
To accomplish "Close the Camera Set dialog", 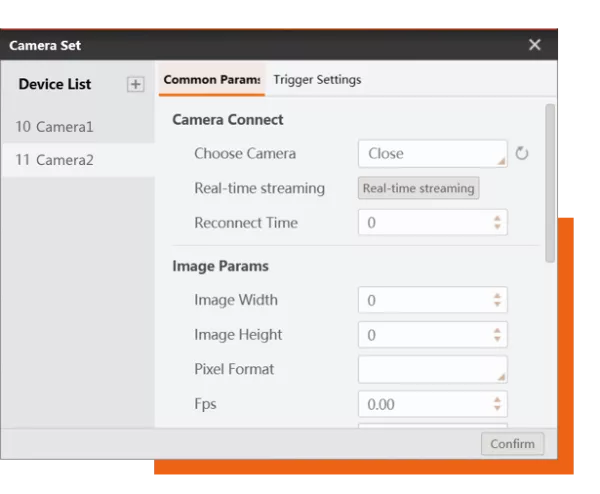I will point(535,45).
